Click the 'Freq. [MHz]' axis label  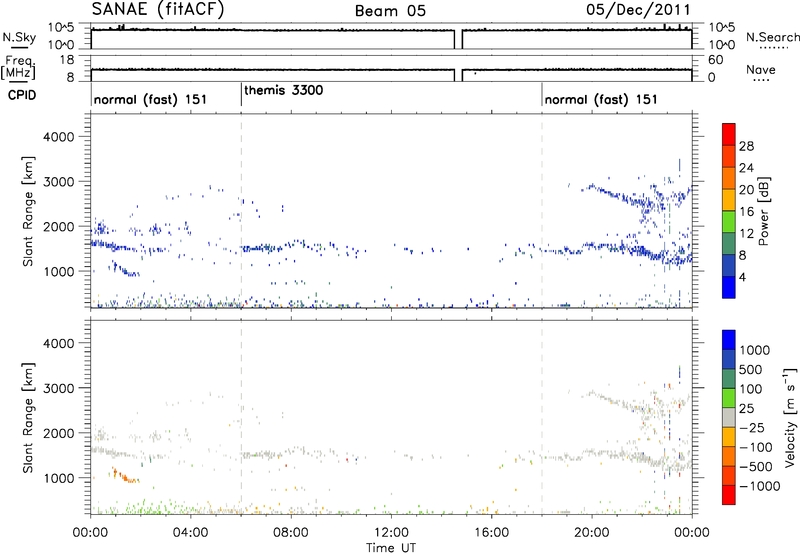[x=18, y=68]
